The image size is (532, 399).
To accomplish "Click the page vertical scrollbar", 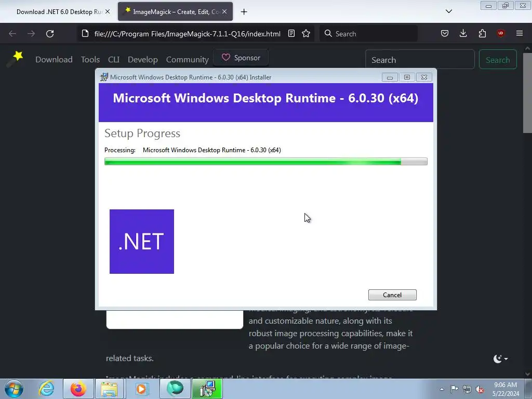I will point(527,94).
